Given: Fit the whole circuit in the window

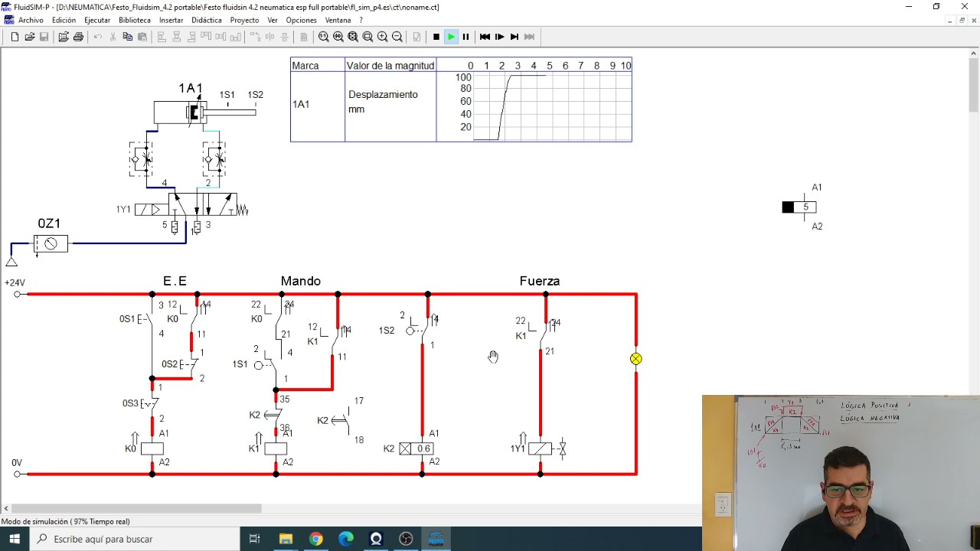Looking at the screenshot, I should 353,37.
